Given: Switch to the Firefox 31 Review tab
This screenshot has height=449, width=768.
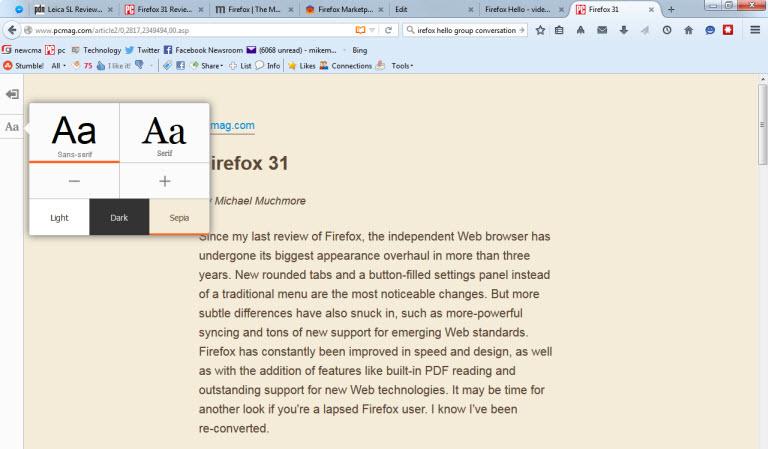Looking at the screenshot, I should 163,9.
